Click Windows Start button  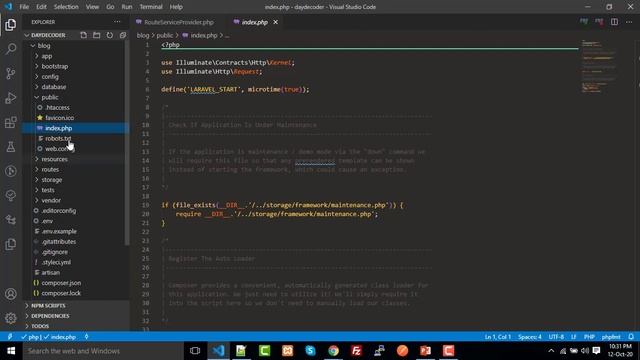point(11,351)
